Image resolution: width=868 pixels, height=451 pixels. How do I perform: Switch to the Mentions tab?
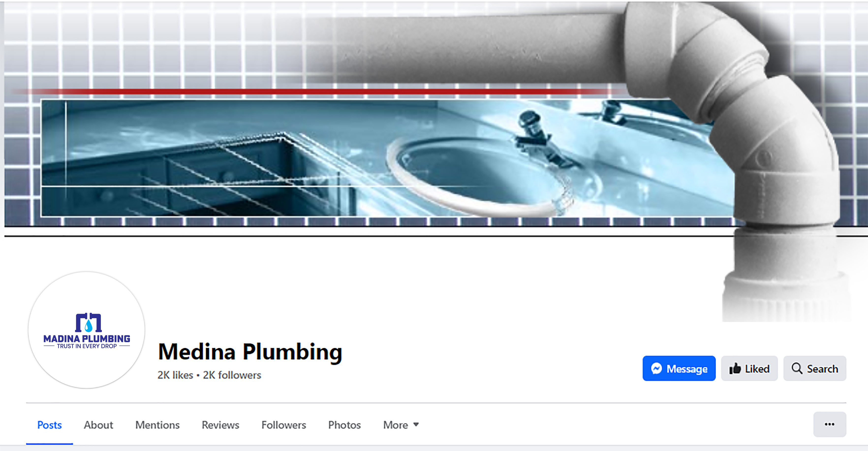pos(157,425)
